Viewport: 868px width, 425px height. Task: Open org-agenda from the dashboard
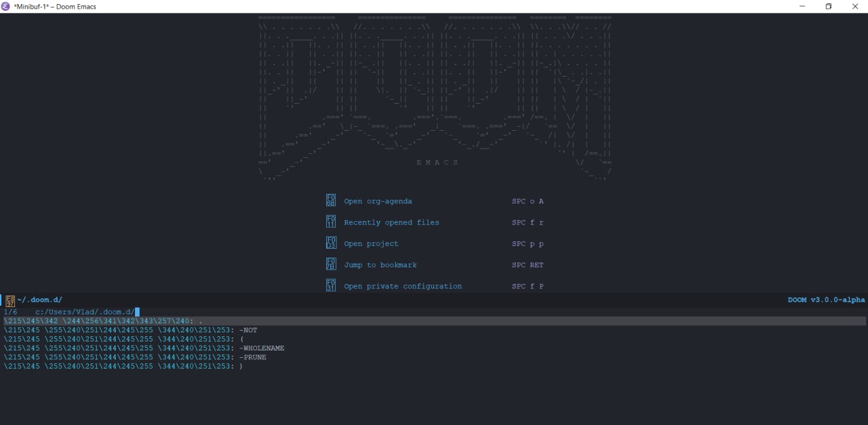pyautogui.click(x=378, y=201)
